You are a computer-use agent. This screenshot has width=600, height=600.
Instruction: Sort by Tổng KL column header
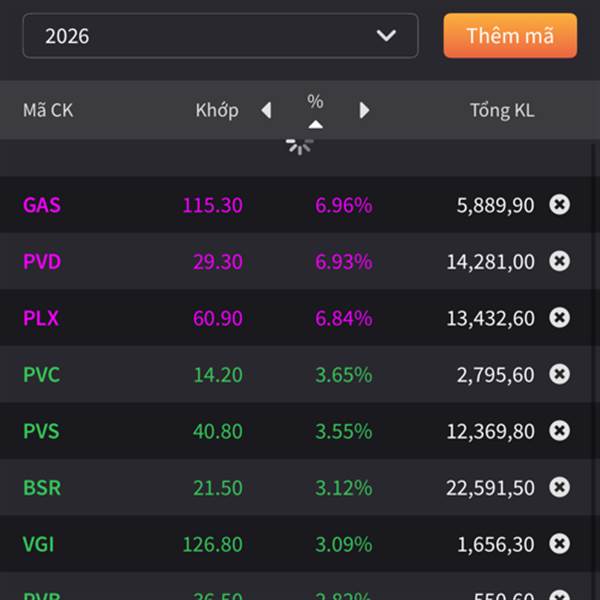(x=502, y=110)
